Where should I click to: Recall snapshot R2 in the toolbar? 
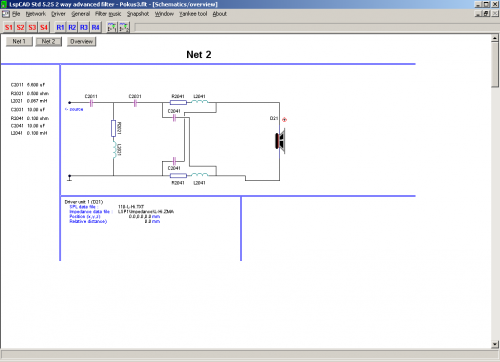tap(72, 27)
